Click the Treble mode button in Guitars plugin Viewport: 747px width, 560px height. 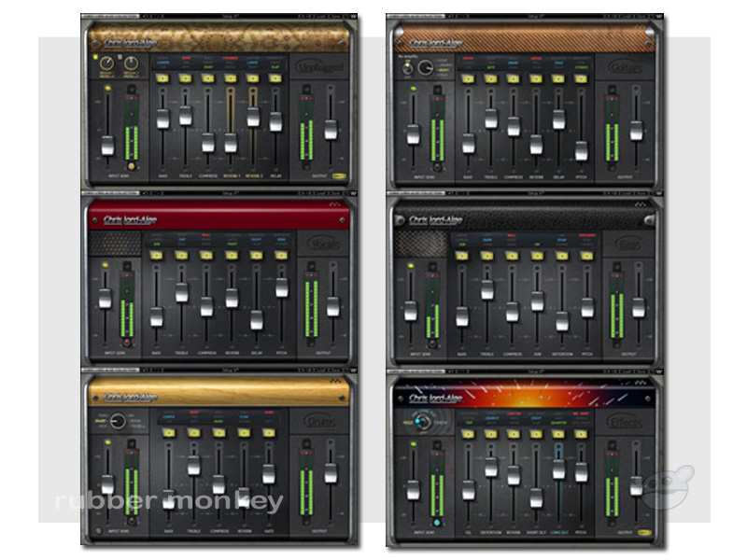491,78
